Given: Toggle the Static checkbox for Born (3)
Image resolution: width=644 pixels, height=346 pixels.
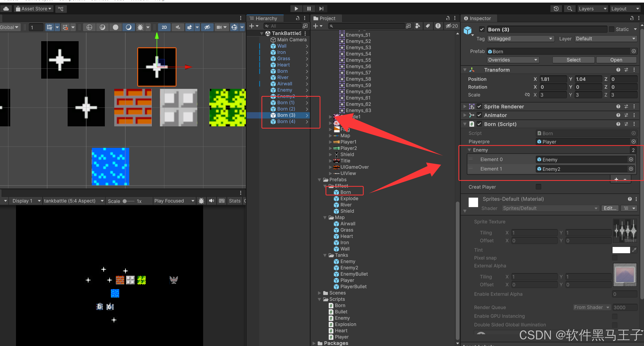Looking at the screenshot, I should 611,29.
